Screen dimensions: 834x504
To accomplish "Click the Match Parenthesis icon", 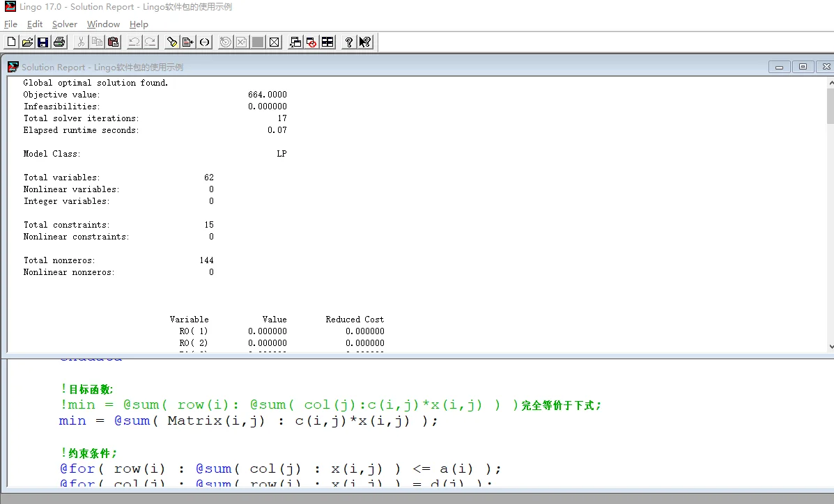I will point(204,42).
